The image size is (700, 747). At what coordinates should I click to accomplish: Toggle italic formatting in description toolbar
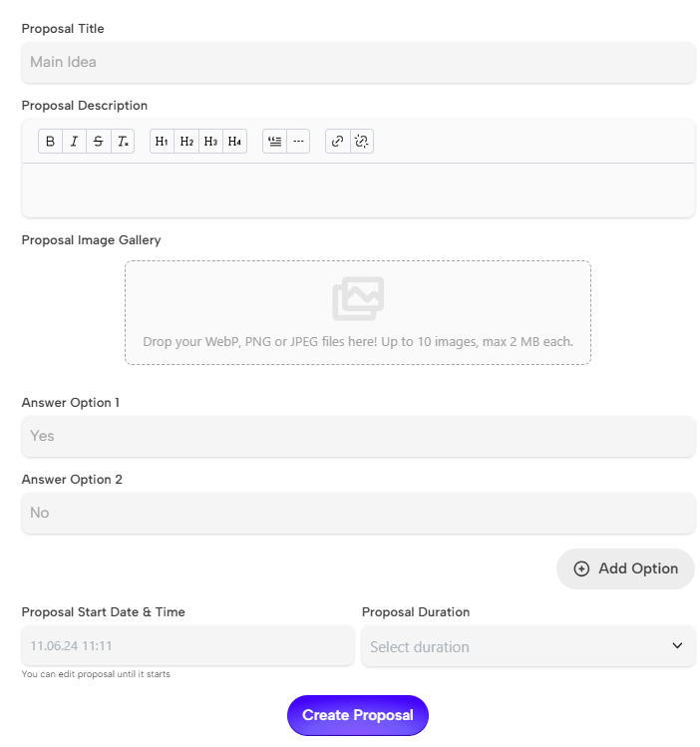74,142
